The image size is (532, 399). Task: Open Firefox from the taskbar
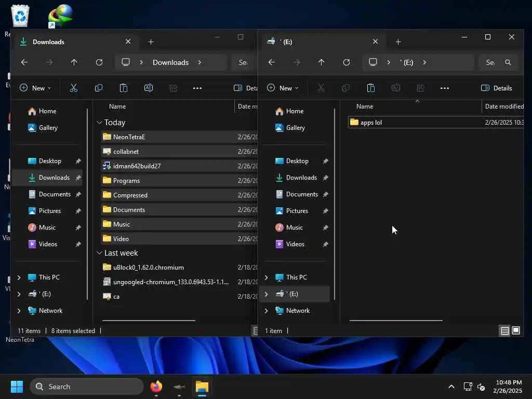[156, 387]
